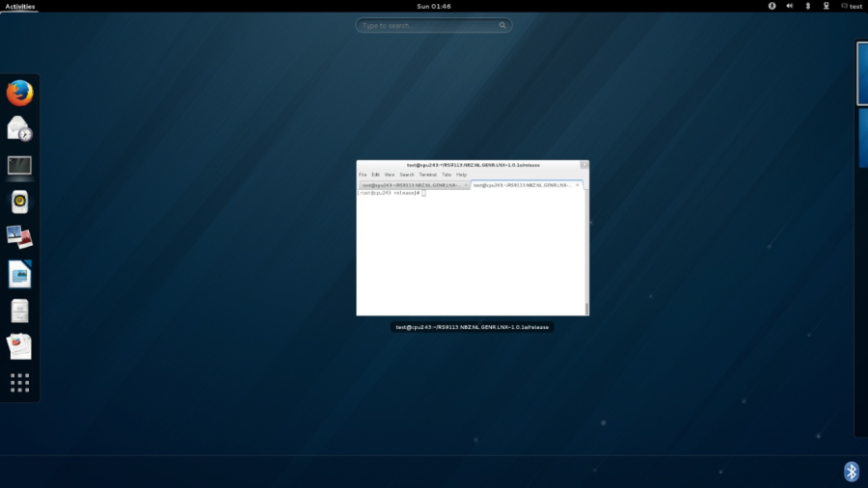Show all applications grid
868x488 pixels.
[20, 383]
